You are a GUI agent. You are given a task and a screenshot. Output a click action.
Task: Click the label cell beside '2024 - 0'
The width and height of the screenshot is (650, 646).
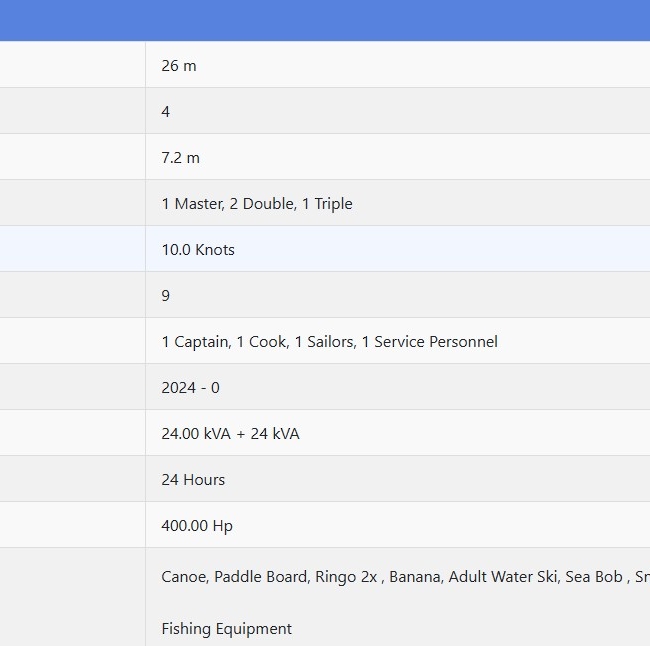tap(72, 388)
